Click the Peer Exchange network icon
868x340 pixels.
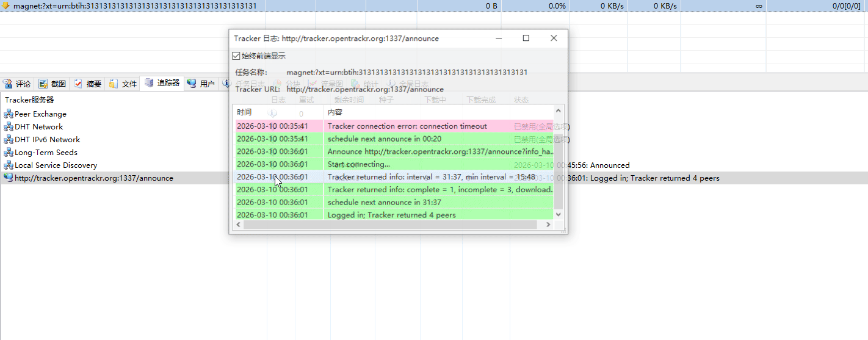tap(9, 114)
